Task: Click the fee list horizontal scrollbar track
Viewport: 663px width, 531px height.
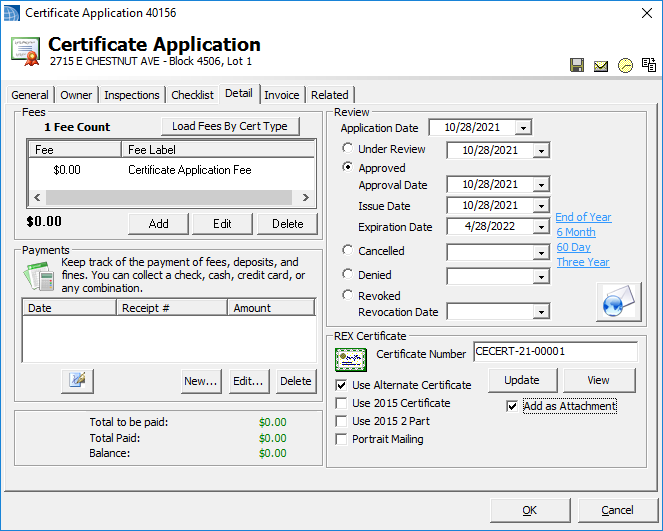Action: [x=169, y=197]
